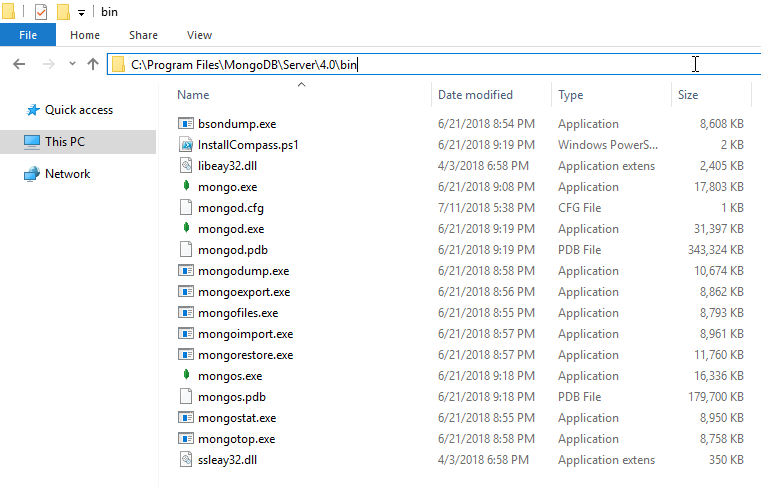Open Customize Quick Access Toolbar dropdown
The image size is (761, 487).
pos(82,13)
